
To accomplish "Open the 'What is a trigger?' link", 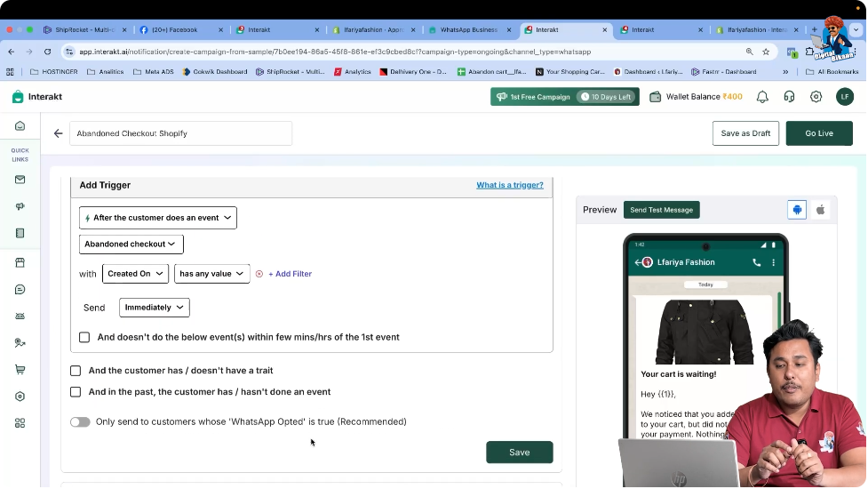I will click(510, 185).
